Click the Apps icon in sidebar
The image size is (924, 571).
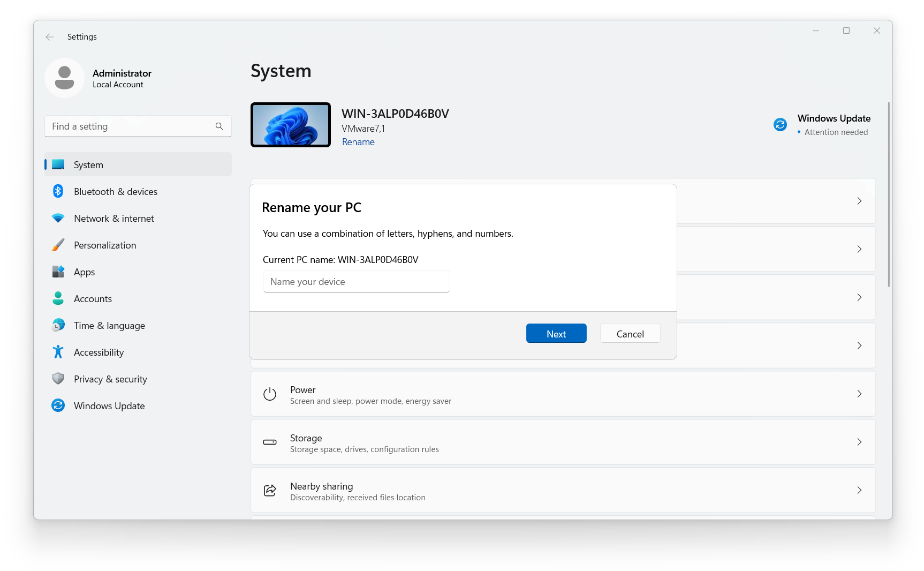coord(58,272)
